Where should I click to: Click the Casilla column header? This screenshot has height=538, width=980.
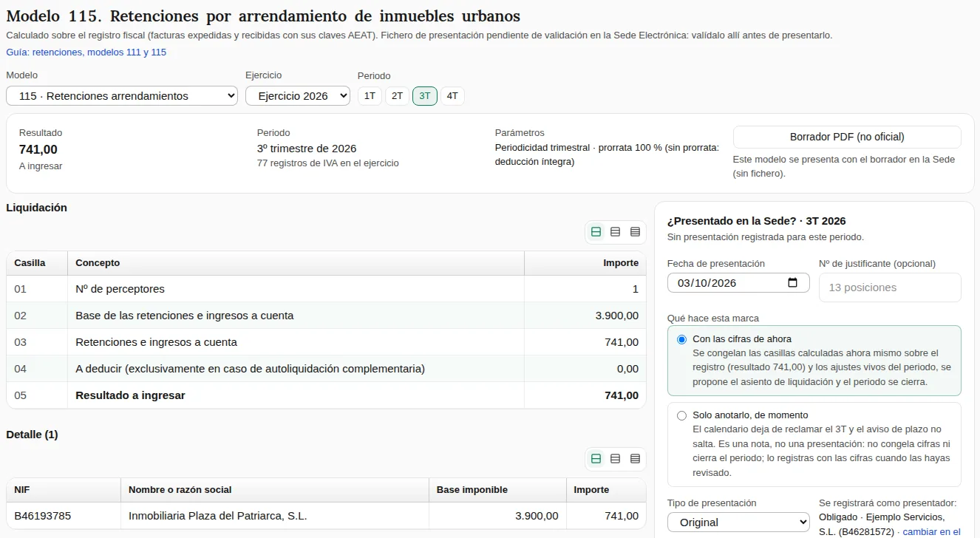point(37,263)
